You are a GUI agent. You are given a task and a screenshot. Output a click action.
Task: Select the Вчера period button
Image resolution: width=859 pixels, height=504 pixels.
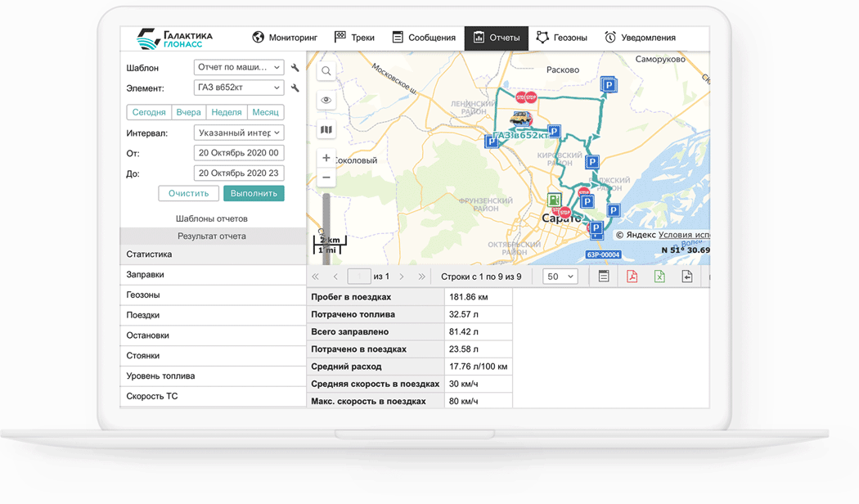point(188,112)
